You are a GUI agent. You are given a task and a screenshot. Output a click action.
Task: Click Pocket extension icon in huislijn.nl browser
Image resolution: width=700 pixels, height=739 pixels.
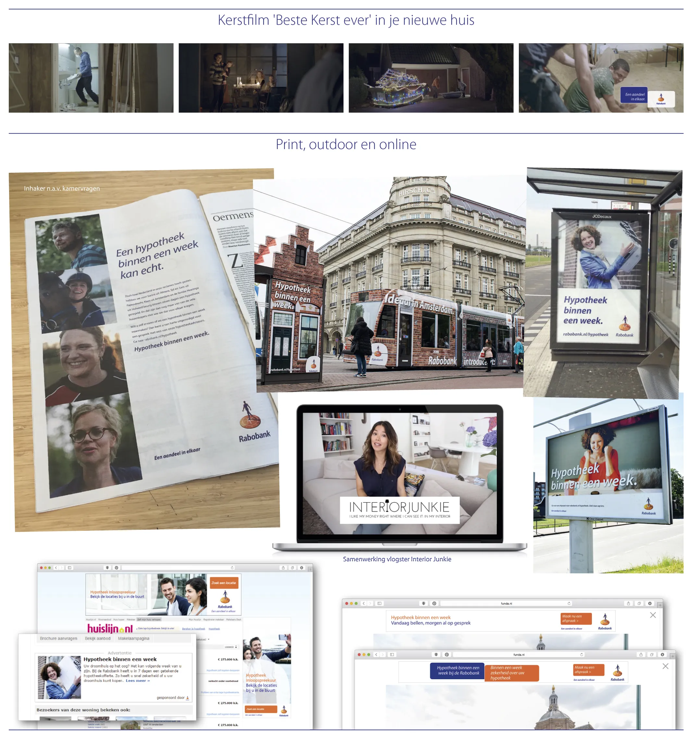pos(107,568)
